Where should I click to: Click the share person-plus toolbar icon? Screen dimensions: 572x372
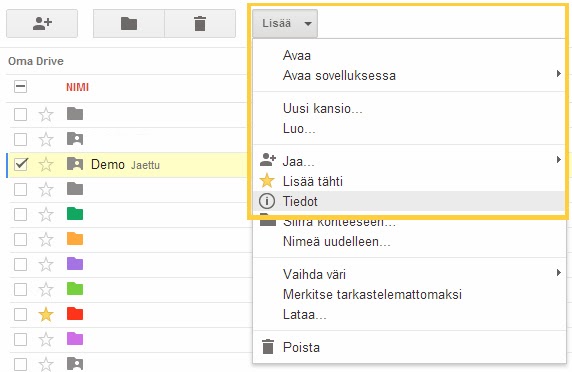pyautogui.click(x=42, y=24)
